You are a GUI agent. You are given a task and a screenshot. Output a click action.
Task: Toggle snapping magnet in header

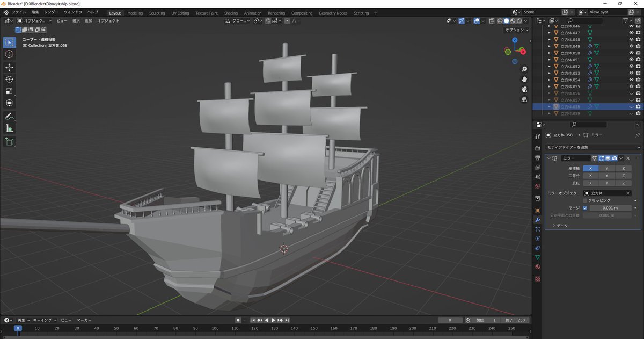[x=268, y=21]
